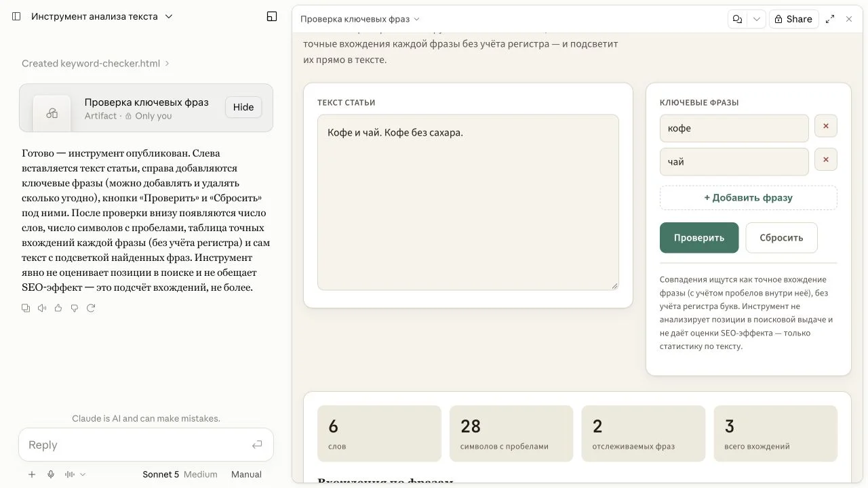Image resolution: width=868 pixels, height=488 pixels.
Task: Expand the artifact panel to fullscreen
Action: pos(830,19)
